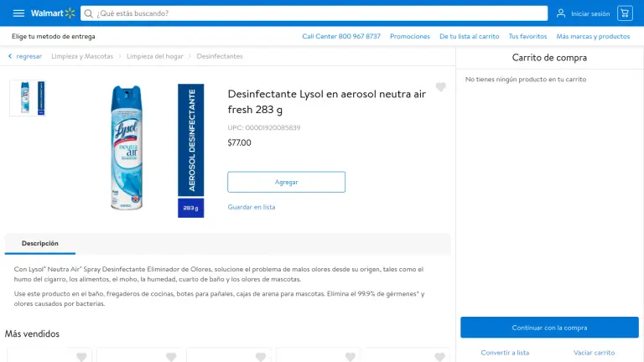644x362 pixels.
Task: Open Tus favoritos page
Action: (527, 37)
